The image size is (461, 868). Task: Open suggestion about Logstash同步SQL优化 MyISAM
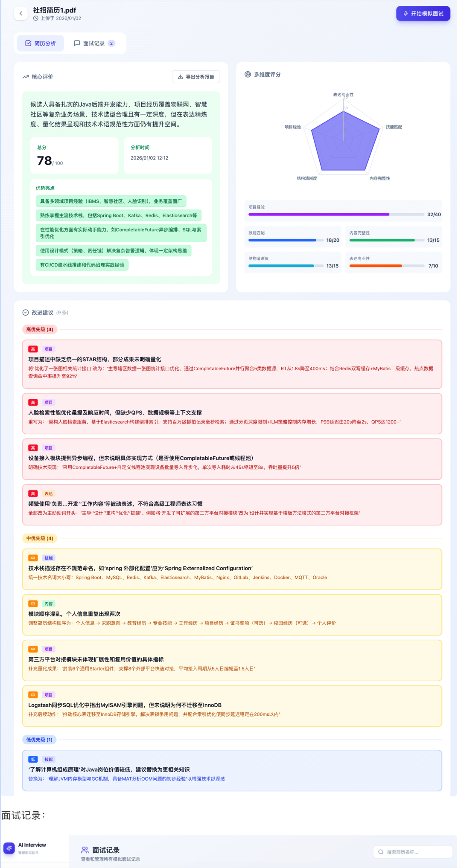pyautogui.click(x=232, y=706)
